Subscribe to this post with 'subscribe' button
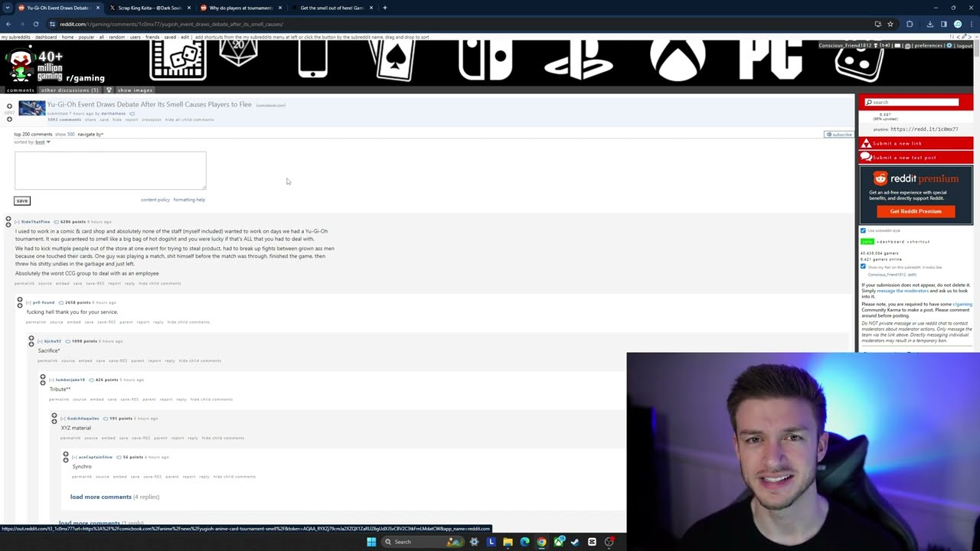 tap(838, 135)
